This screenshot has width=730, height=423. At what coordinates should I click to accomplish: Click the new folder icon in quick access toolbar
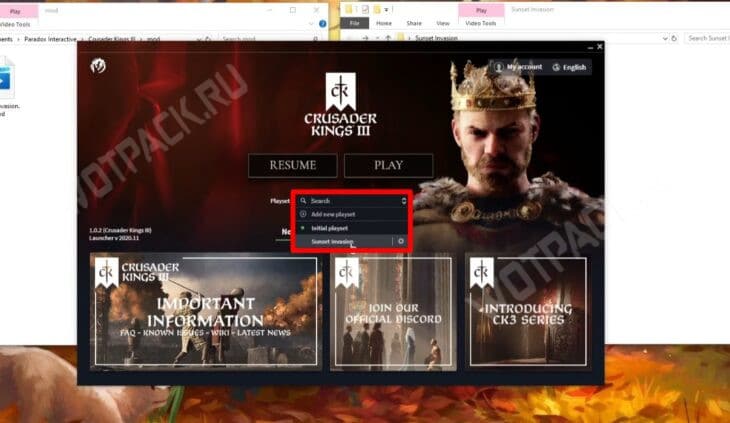pos(376,9)
